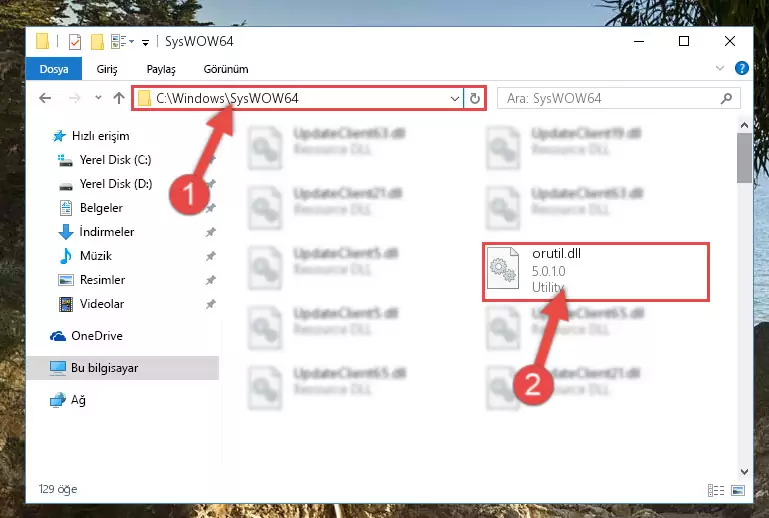Switch to details view layout icon

pyautogui.click(x=716, y=490)
